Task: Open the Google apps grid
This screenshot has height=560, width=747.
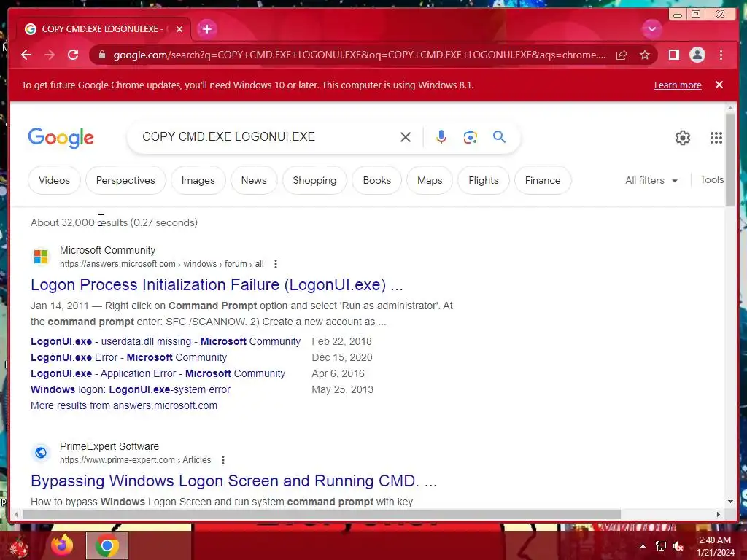Action: click(x=716, y=138)
